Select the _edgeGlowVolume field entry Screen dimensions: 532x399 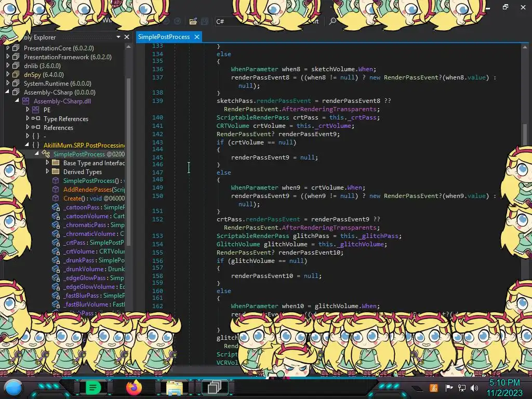94,286
